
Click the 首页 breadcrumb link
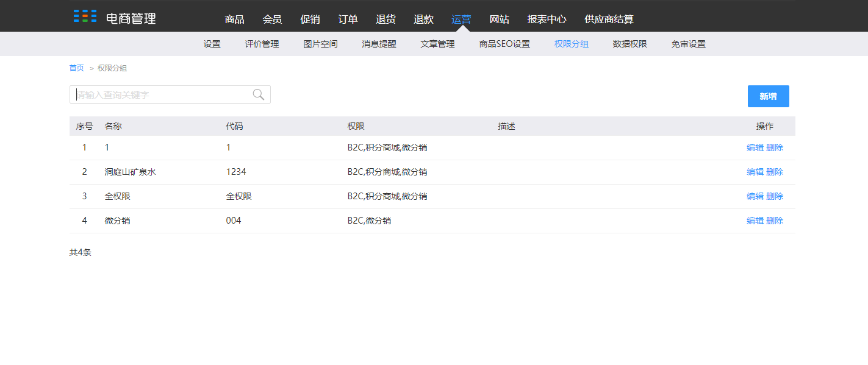(77, 68)
